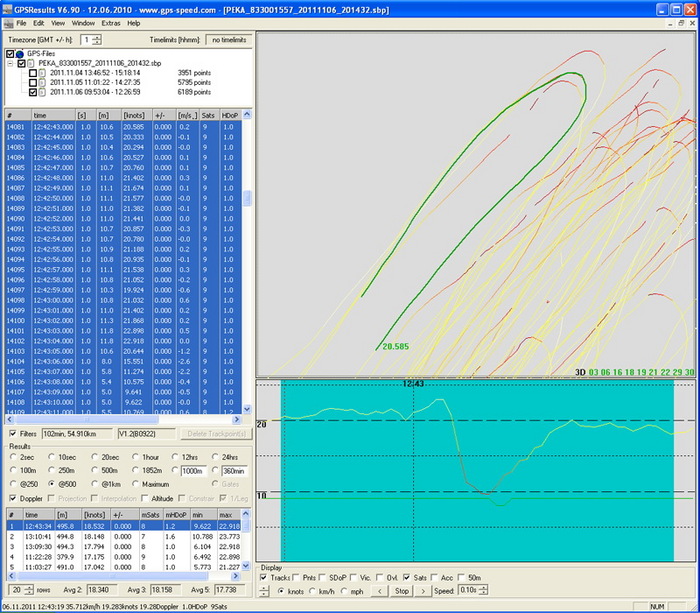This screenshot has height=613, width=700.
Task: Uncheck the Doppler option
Action: (11, 498)
